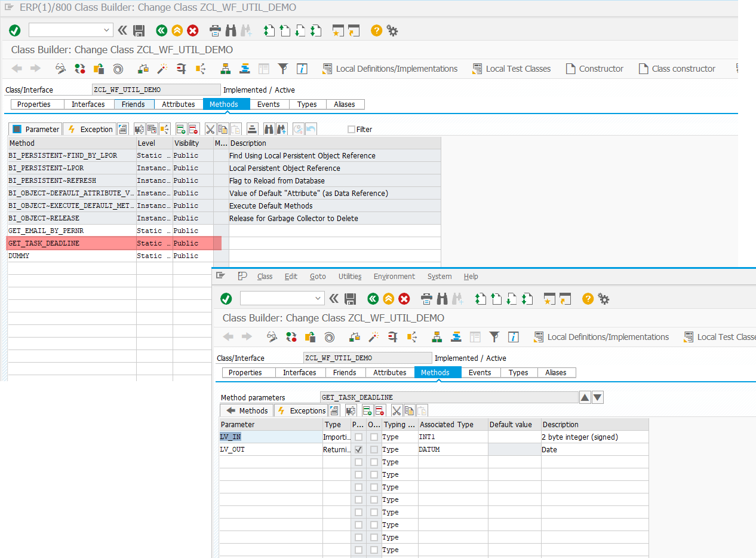Click Copy icon above the parameters table

(409, 410)
